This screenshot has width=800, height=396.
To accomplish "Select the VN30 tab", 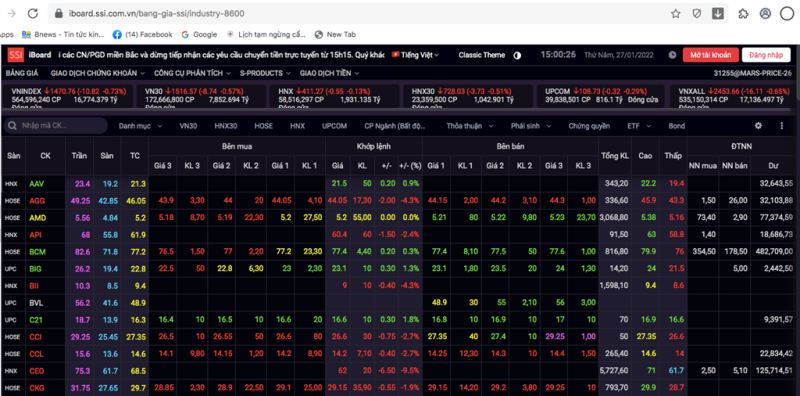I will pyautogui.click(x=188, y=126).
